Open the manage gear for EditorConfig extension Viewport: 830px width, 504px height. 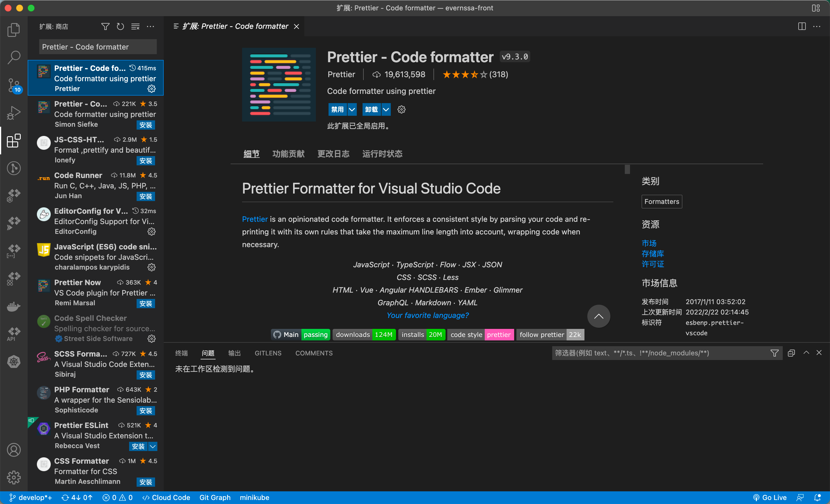tap(151, 231)
